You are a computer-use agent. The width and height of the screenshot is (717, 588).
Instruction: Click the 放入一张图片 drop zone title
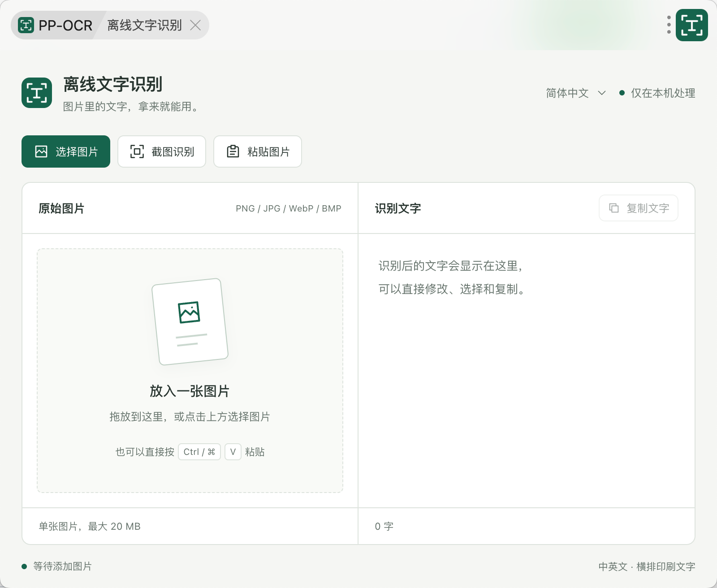tap(190, 391)
